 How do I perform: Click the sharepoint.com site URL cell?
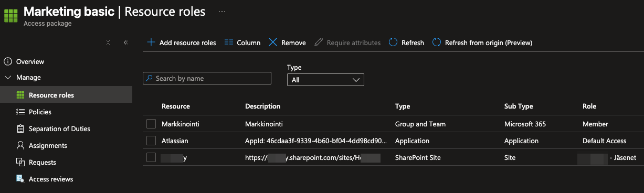tap(312, 157)
